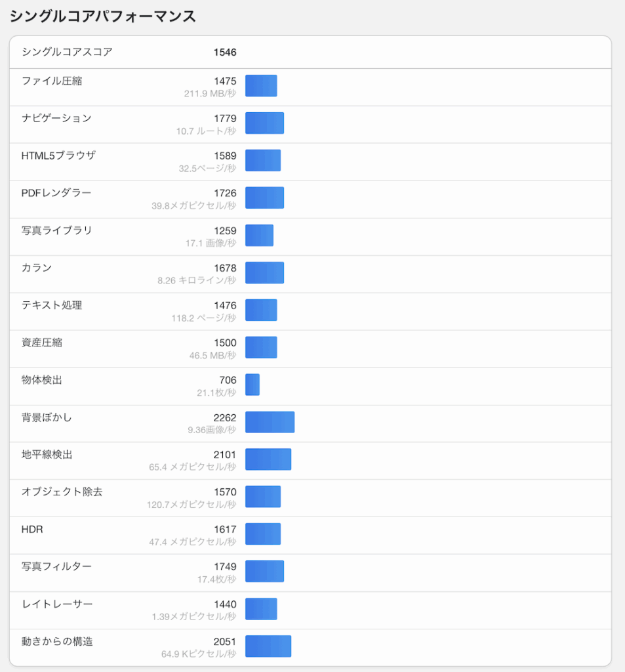
Task: Select the 写真ライブラリ score bar
Action: 259,236
